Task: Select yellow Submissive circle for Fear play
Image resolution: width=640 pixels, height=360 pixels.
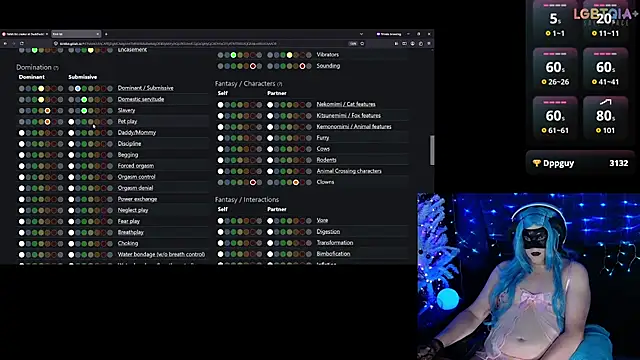Action: tap(91, 221)
